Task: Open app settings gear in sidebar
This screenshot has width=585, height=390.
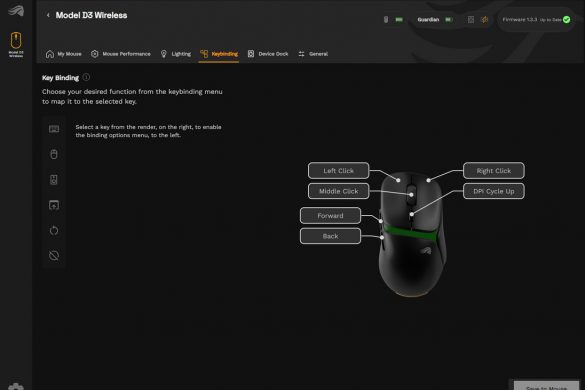Action: tap(16, 386)
